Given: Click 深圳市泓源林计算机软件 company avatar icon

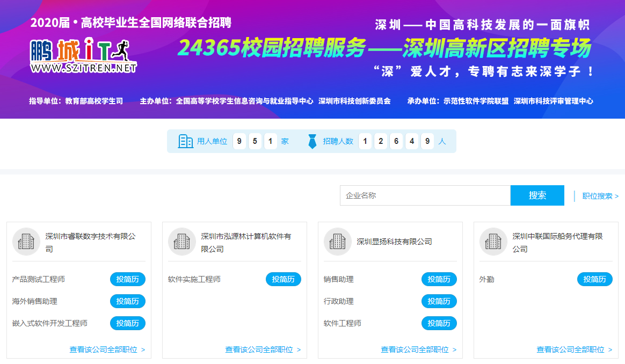Looking at the screenshot, I should [182, 242].
